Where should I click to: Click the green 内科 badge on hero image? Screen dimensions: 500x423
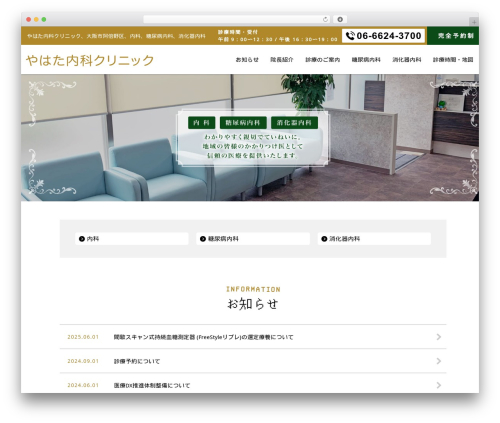pyautogui.click(x=202, y=123)
